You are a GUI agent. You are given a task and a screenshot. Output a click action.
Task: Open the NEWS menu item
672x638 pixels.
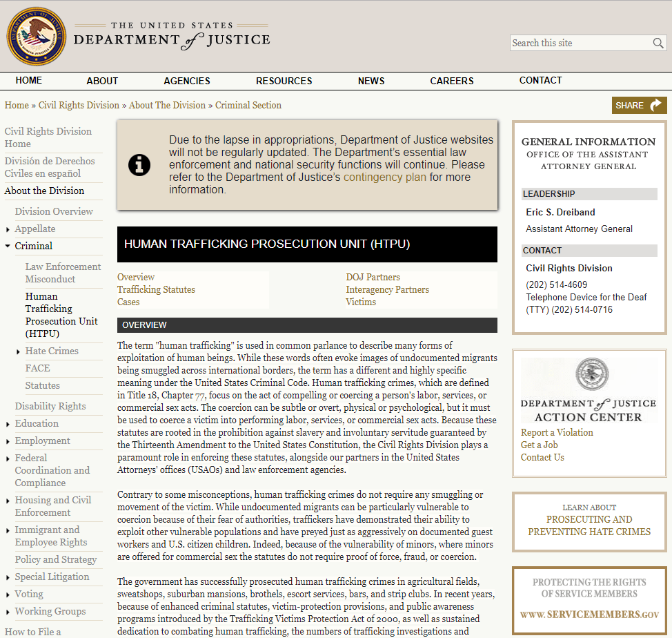click(x=371, y=81)
